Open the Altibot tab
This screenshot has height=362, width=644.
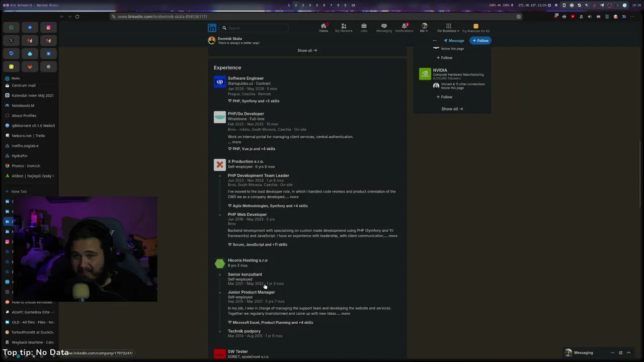pos(29,176)
